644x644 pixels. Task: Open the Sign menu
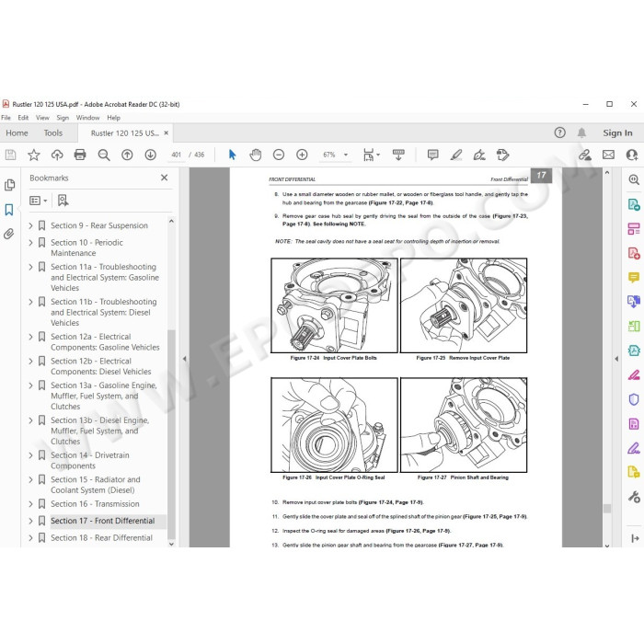tap(63, 118)
